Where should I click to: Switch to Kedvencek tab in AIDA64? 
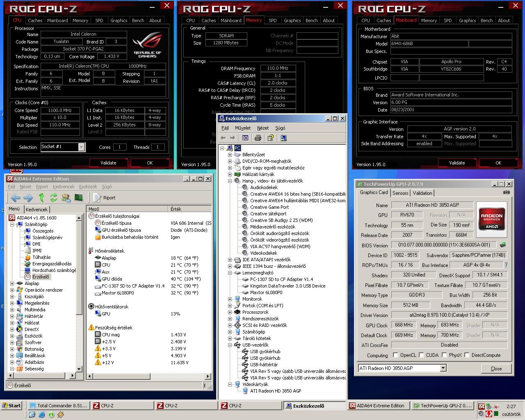coord(37,210)
